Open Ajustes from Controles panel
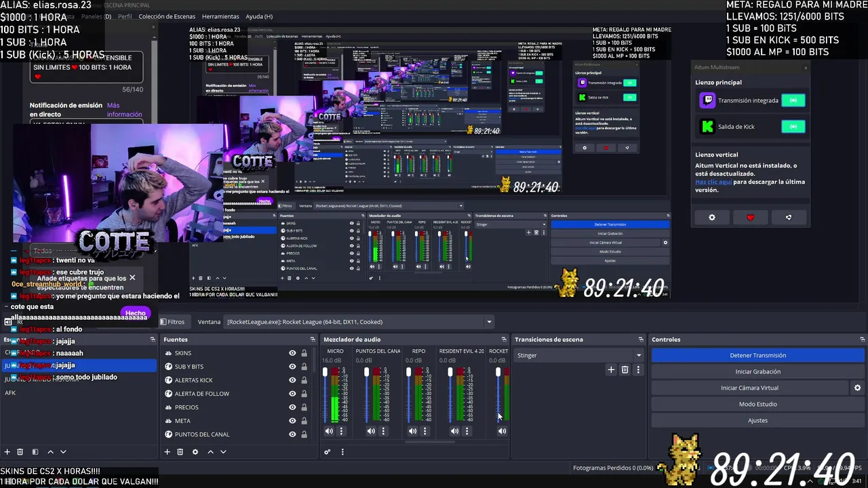Screen dimensions: 868x488 [x=757, y=420]
